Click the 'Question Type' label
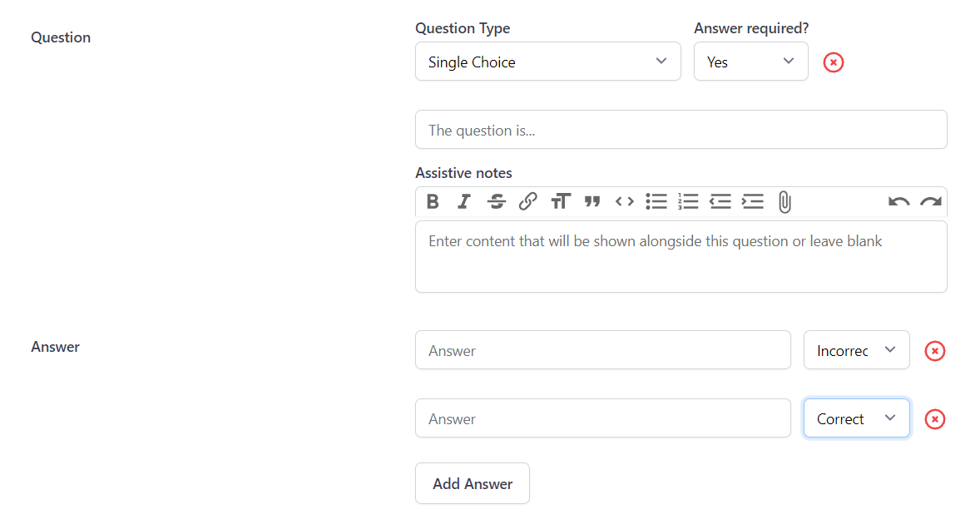980x529 pixels. pos(463,29)
